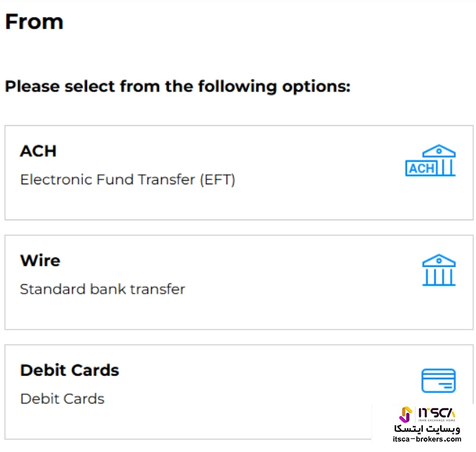Select the Wire payment option card
The width and height of the screenshot is (476, 452).
239,282
